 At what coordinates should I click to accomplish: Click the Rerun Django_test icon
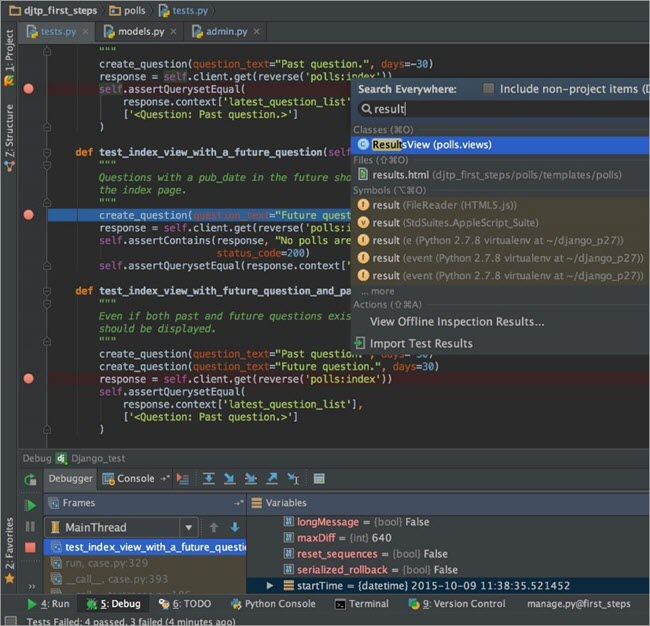(x=30, y=479)
